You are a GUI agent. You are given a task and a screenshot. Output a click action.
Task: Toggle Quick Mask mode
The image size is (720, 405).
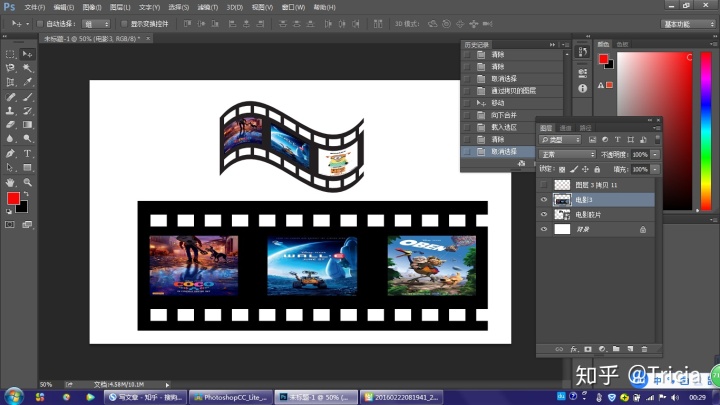[10, 225]
